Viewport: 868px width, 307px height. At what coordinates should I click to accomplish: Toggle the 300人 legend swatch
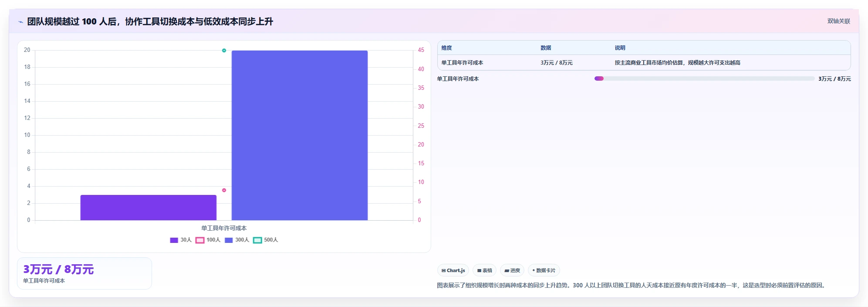pyautogui.click(x=229, y=240)
